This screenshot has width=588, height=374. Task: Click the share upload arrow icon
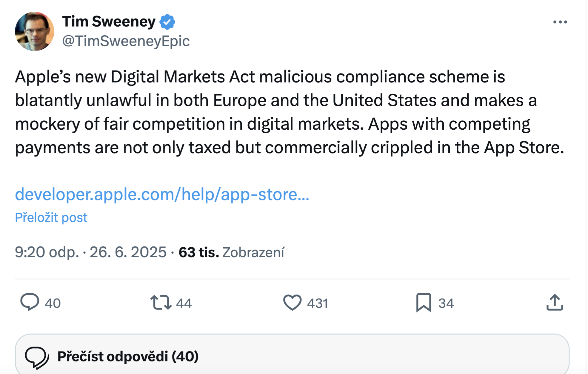click(x=555, y=302)
